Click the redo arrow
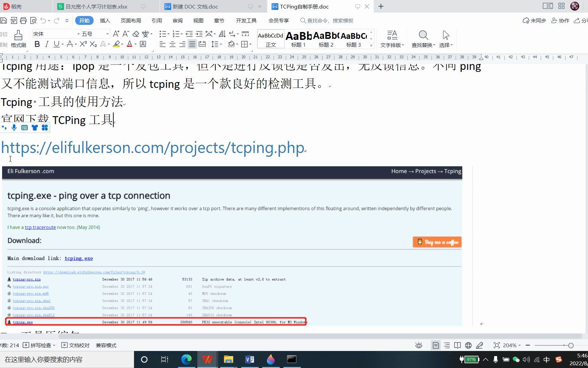The width and height of the screenshot is (588, 368). (x=56, y=20)
